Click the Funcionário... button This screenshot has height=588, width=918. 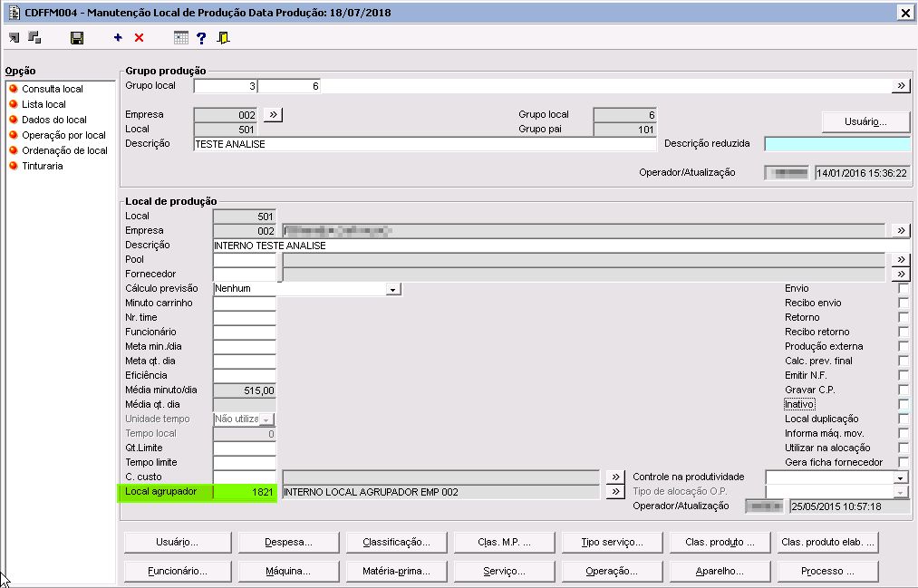point(178,571)
